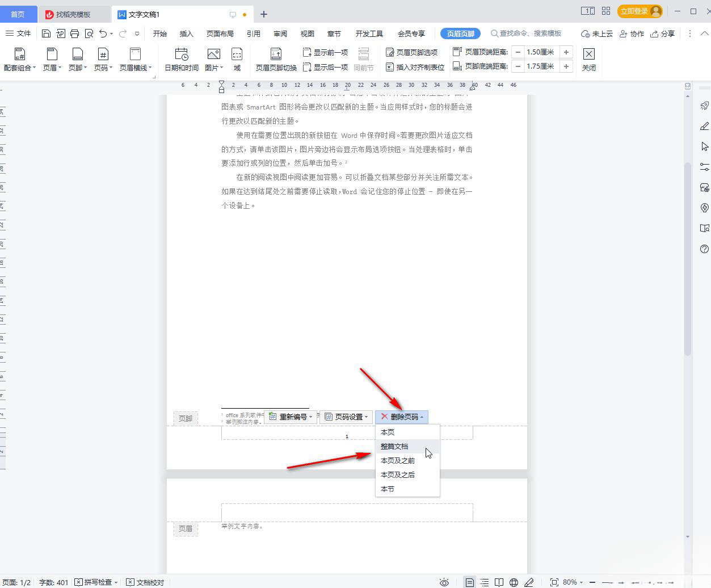Click 插入对齐制表位 insert alignment tab

pos(415,67)
